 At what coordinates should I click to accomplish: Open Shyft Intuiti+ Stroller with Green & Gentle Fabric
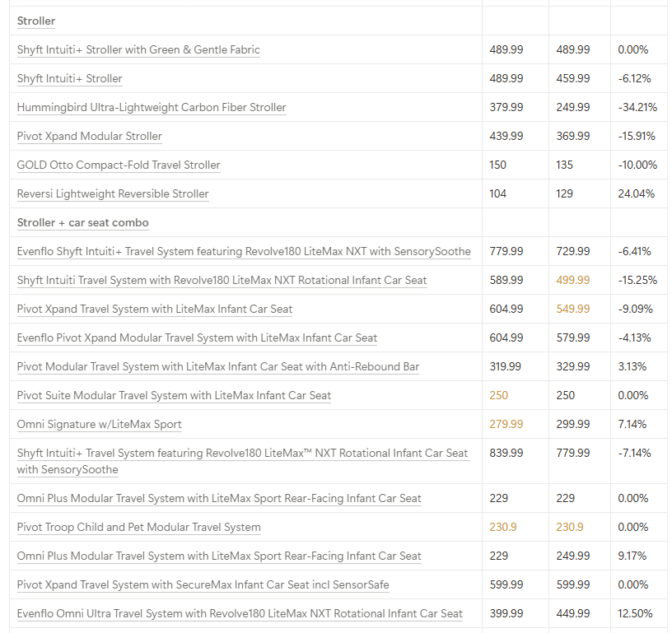coord(138,49)
